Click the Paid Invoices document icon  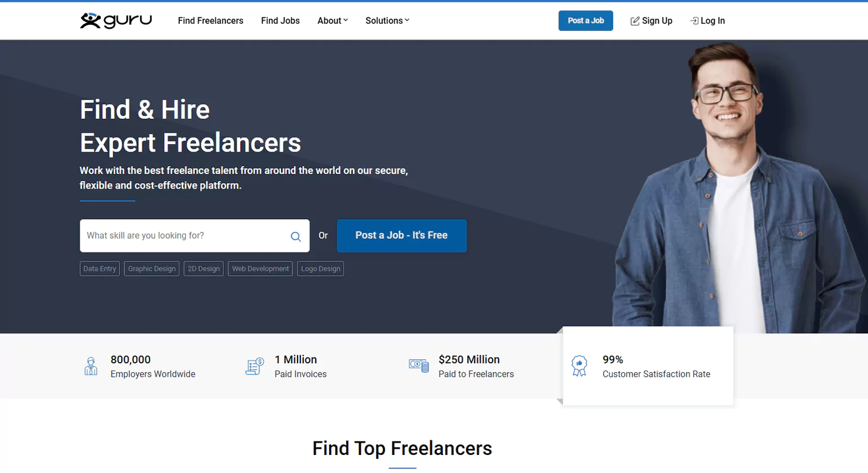coord(255,366)
